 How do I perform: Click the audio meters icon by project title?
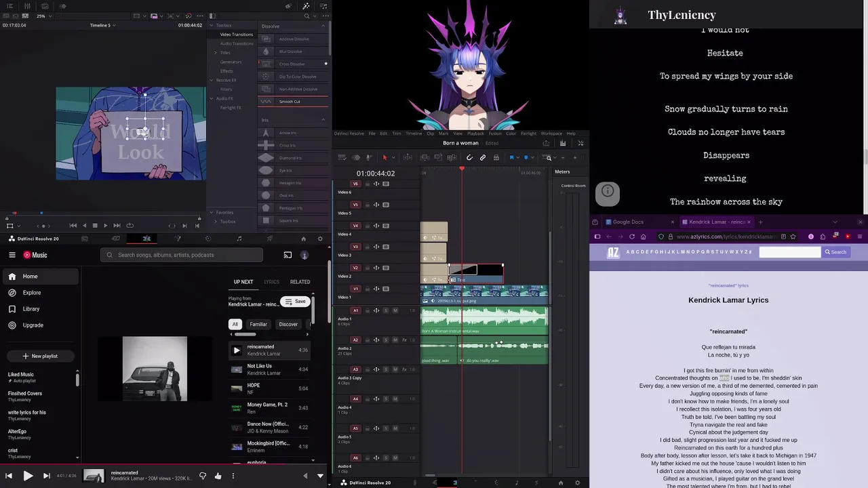[x=563, y=143]
